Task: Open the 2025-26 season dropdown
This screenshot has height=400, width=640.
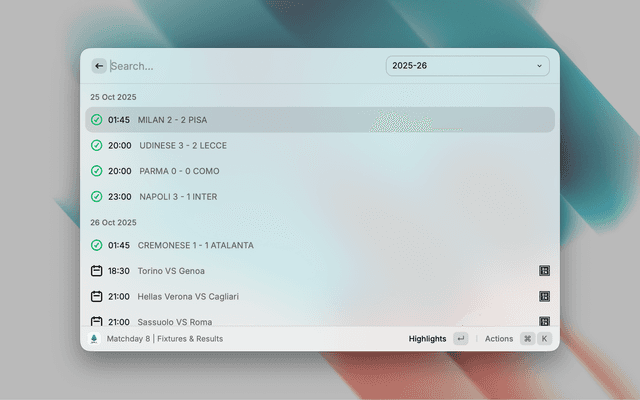Action: click(466, 66)
